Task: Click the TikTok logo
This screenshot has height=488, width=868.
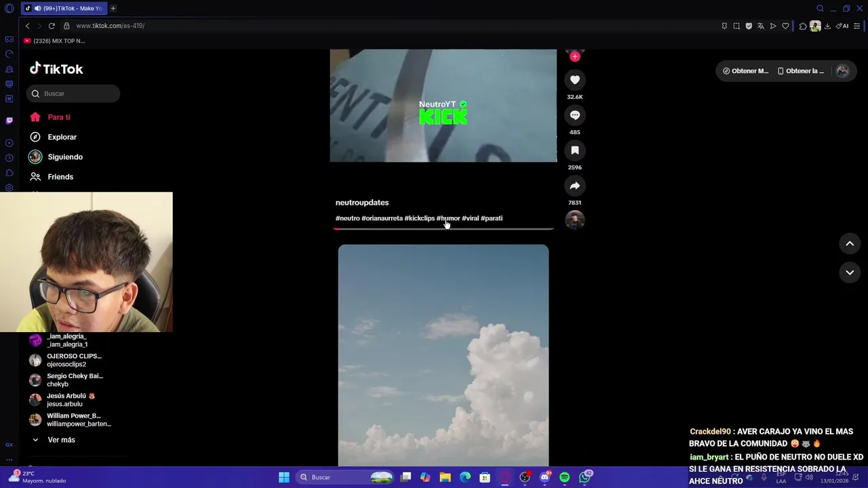Action: [x=56, y=69]
